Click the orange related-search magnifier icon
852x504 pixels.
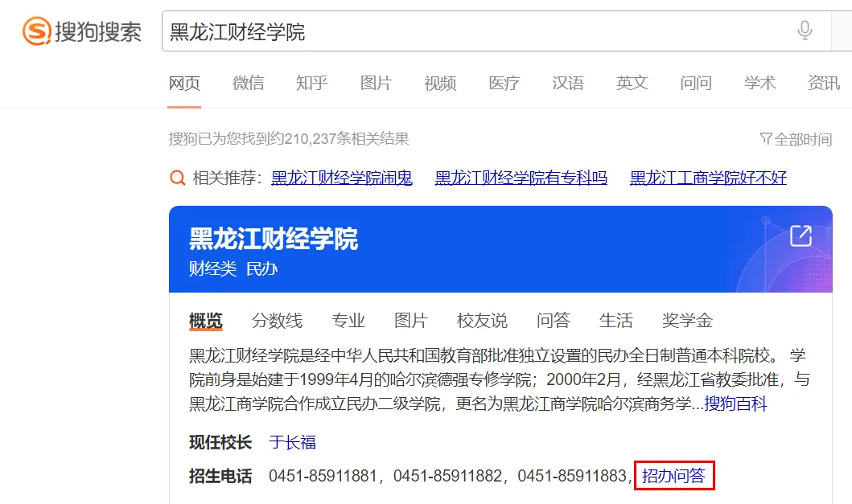pyautogui.click(x=177, y=178)
